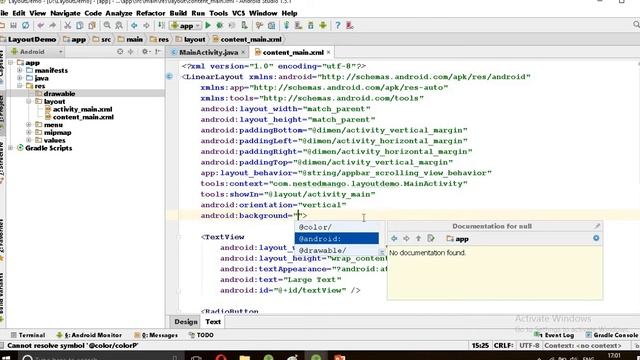Open the Messages tool window

tap(156, 335)
